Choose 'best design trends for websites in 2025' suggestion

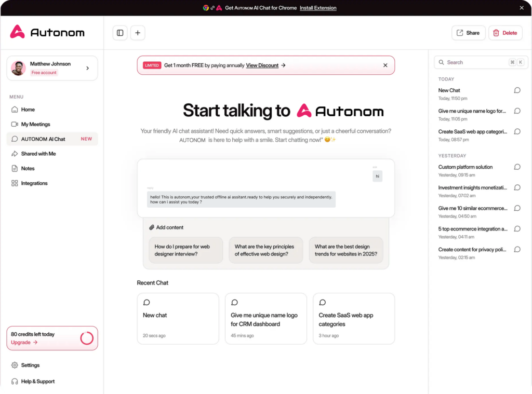[345, 250]
